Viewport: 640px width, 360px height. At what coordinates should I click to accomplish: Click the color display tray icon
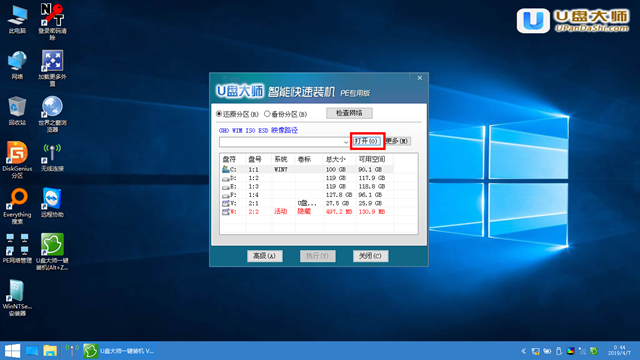571,351
